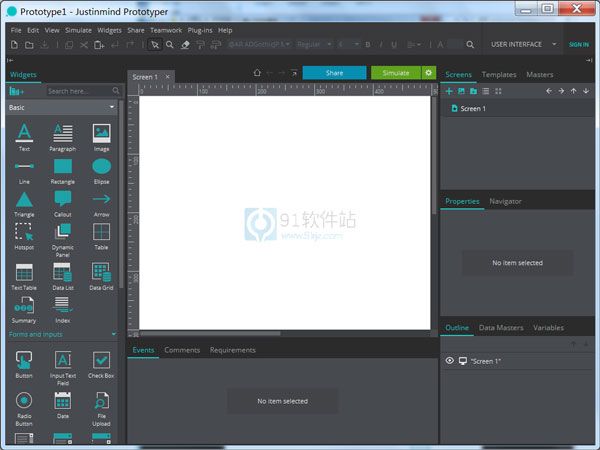
Task: Click the Check Box widget
Action: tap(101, 360)
